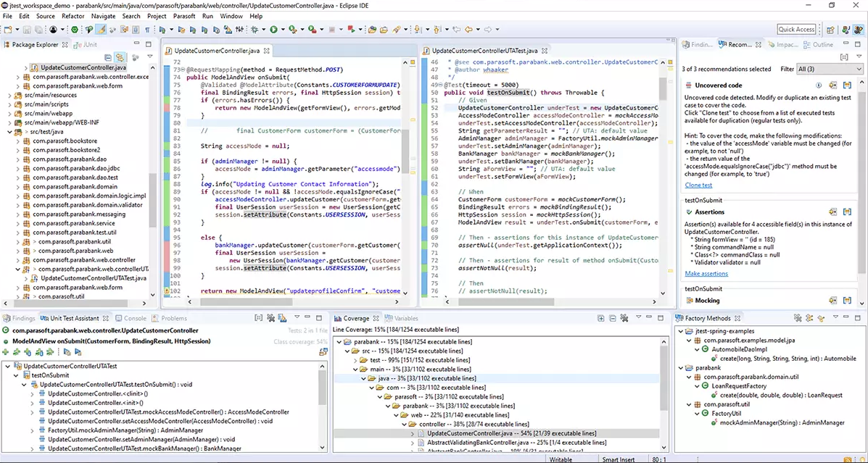Click the Jtest perspective icon at far top right
This screenshot has height=463, width=868.
[858, 30]
